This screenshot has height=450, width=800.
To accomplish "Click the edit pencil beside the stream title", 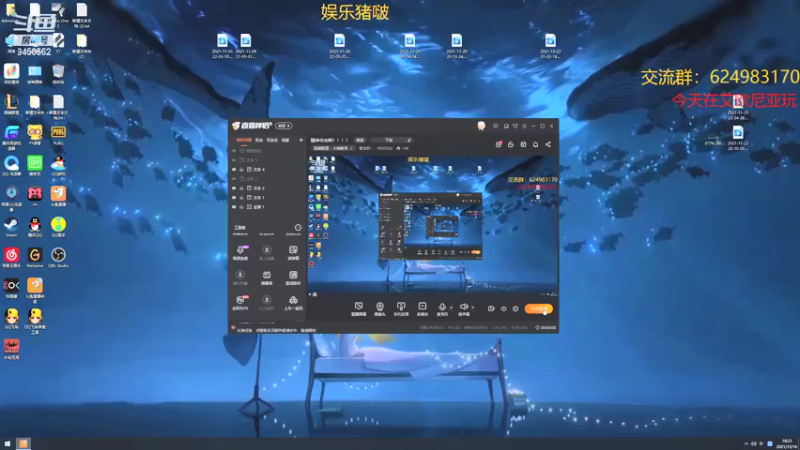I will point(409,140).
